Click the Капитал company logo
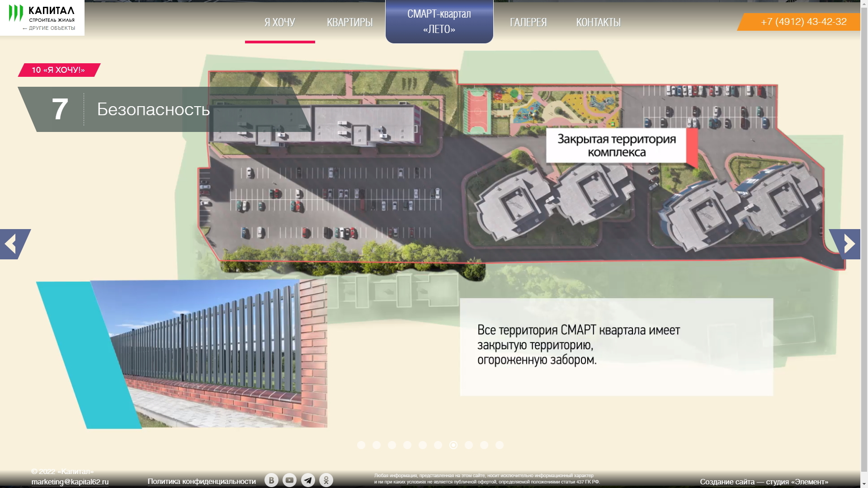The height and width of the screenshot is (488, 868). click(x=42, y=14)
